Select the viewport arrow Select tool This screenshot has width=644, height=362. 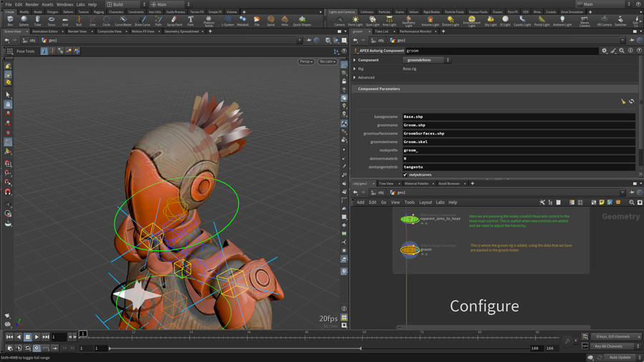(x=8, y=95)
